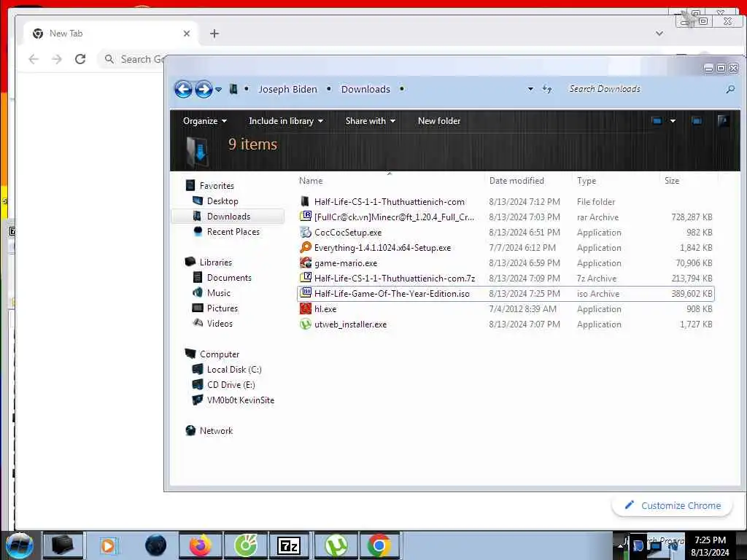Open a new tab in Chrome

click(214, 34)
